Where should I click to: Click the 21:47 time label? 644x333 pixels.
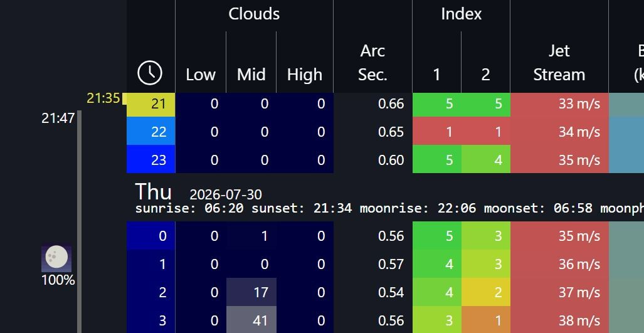point(58,119)
